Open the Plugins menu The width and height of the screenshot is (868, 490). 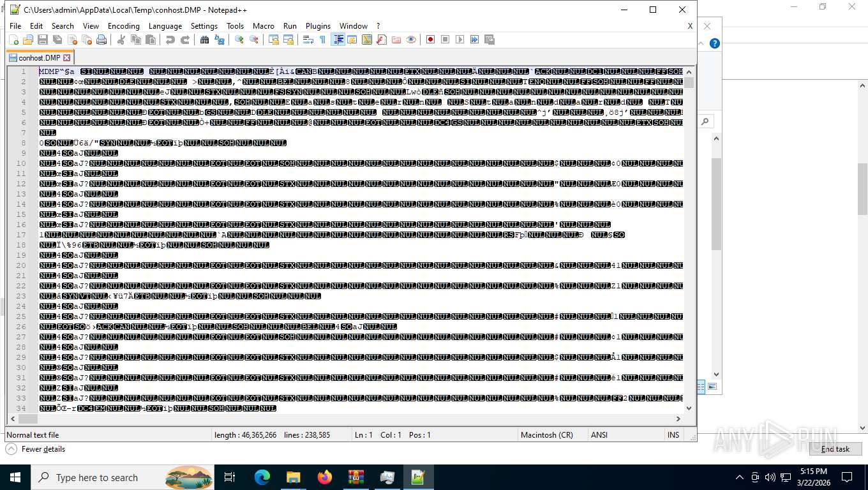(318, 26)
